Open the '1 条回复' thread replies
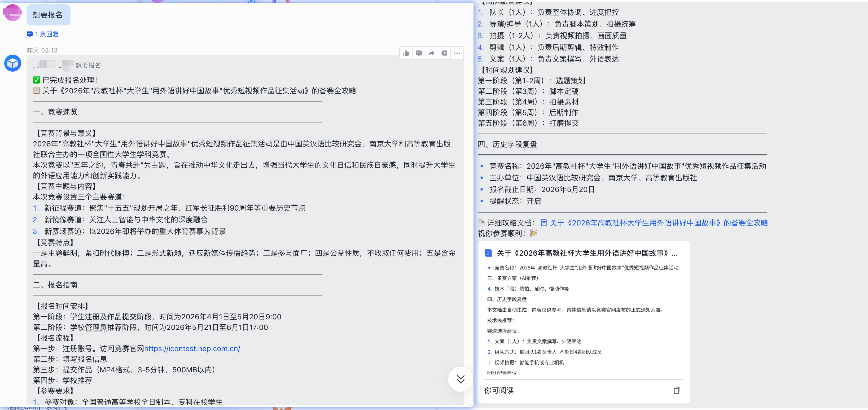Screen dimensions: 868x410 43,34
